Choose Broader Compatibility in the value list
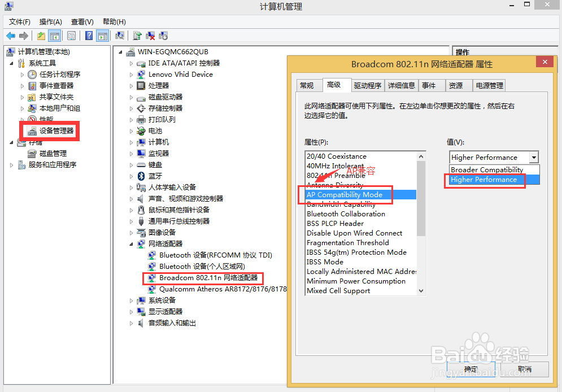The height and width of the screenshot is (392, 562). point(494,169)
